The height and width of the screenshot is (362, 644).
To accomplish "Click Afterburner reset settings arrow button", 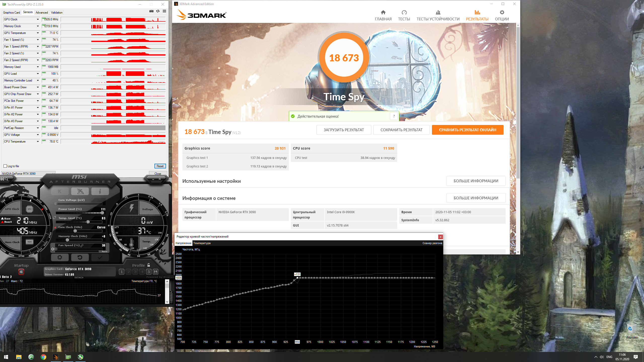I will point(80,257).
